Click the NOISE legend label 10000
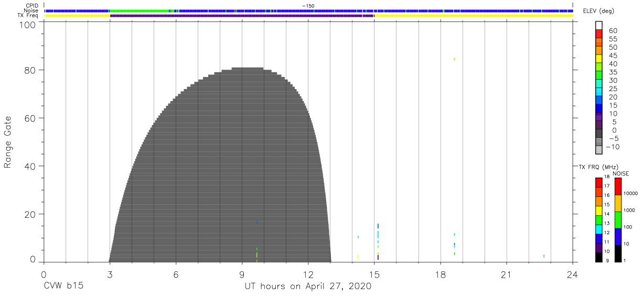 tap(631, 193)
